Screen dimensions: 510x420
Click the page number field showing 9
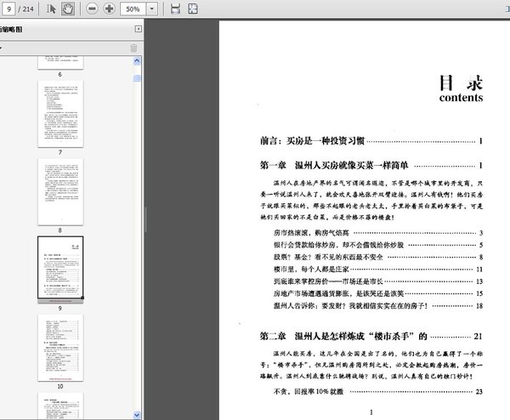pos(8,9)
